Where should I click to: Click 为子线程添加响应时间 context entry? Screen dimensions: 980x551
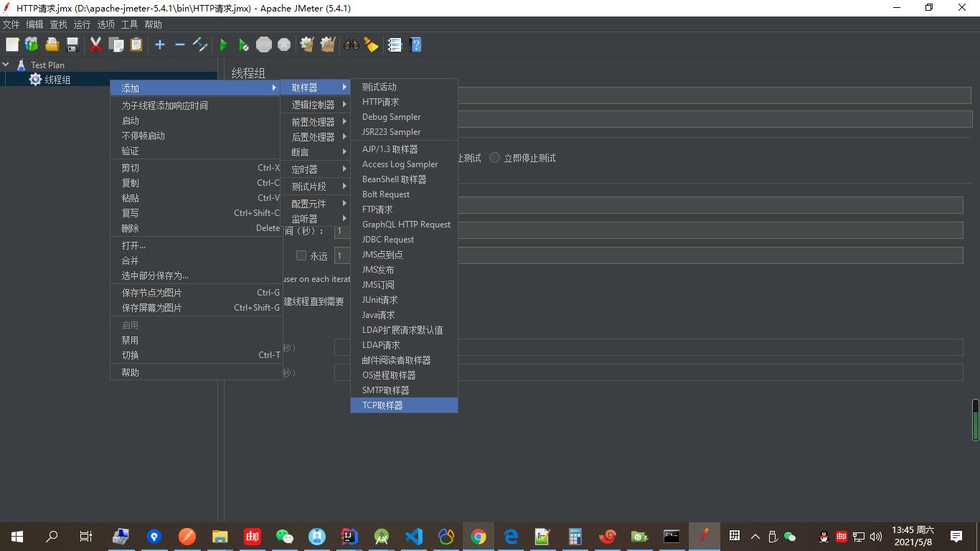pos(197,105)
